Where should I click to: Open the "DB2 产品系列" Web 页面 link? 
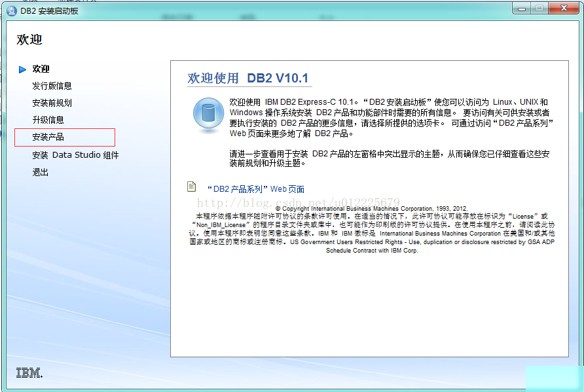[x=256, y=189]
